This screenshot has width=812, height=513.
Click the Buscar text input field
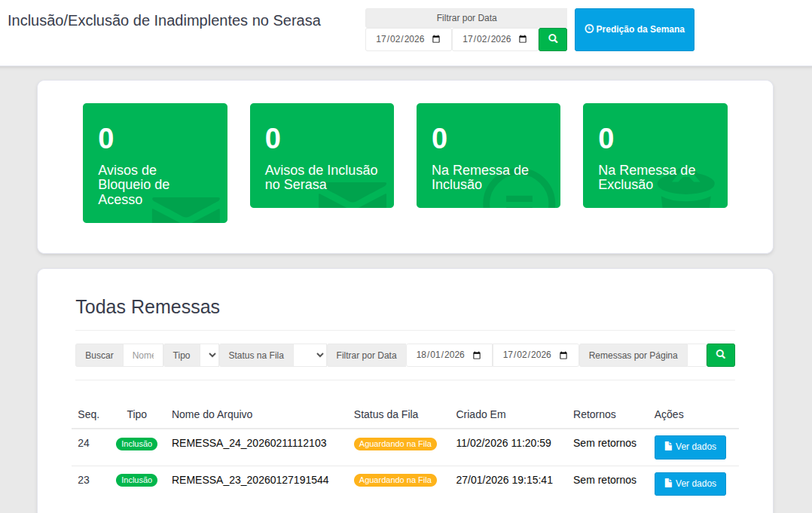click(143, 356)
